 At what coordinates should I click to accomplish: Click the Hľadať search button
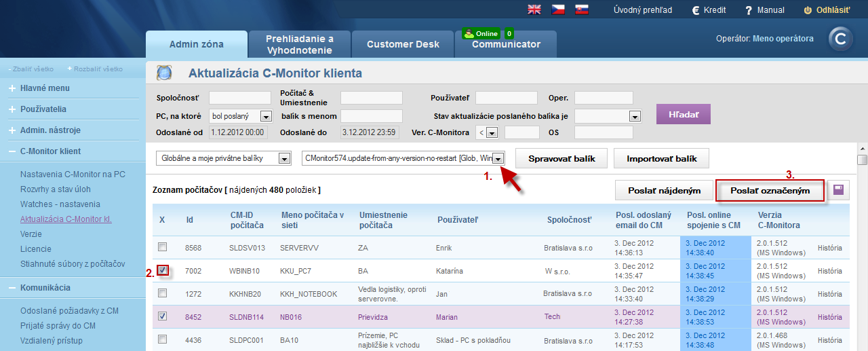point(683,114)
